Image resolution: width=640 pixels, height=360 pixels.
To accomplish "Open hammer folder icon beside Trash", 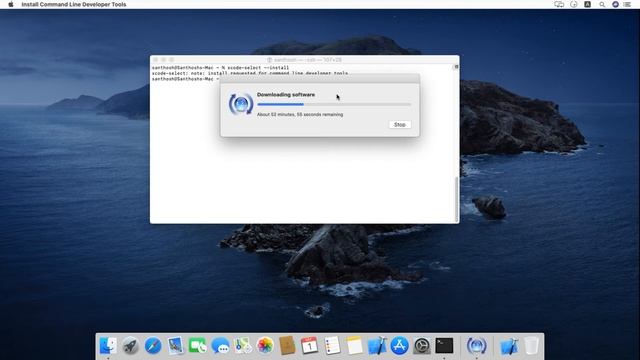I will 509,346.
